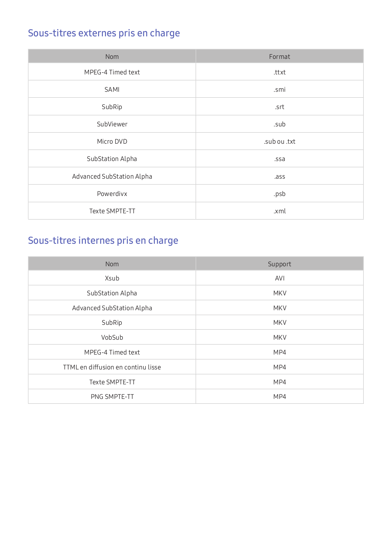Click the 'Format' column header
This screenshot has width=392, height=554.
279,56
